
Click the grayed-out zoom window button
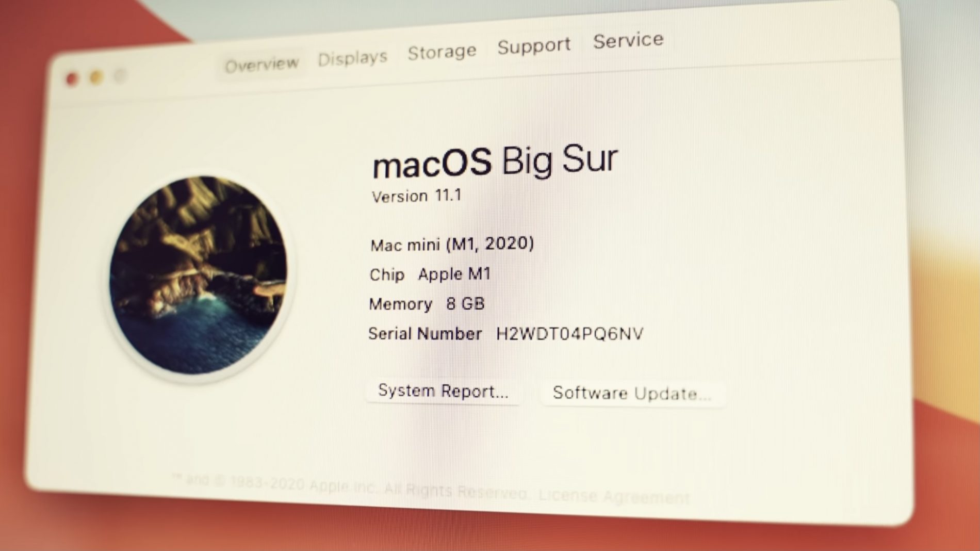[120, 76]
